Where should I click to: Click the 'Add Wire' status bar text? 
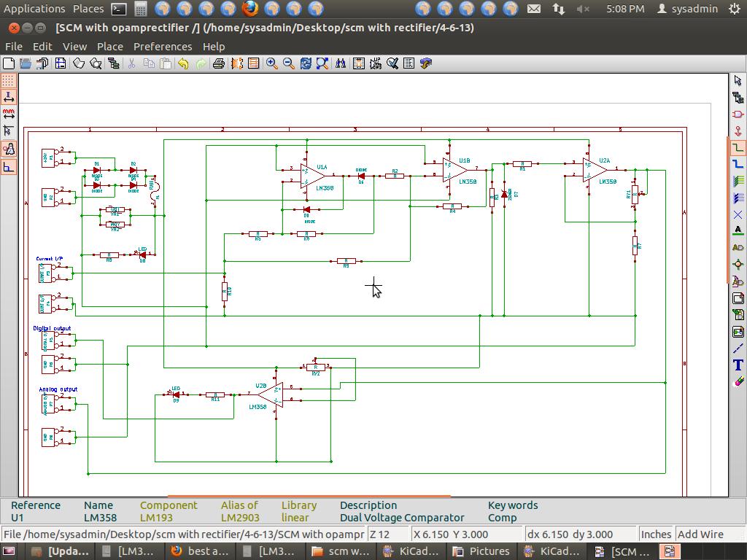(700, 534)
